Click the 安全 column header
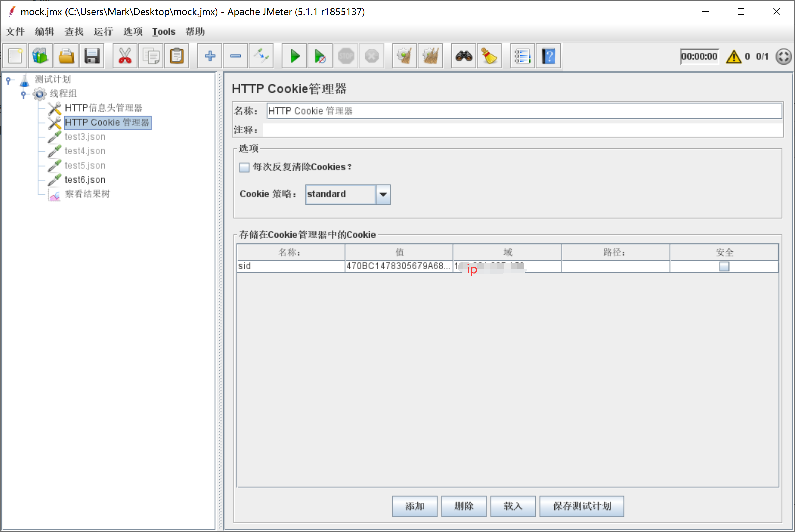This screenshot has width=795, height=532. point(724,252)
